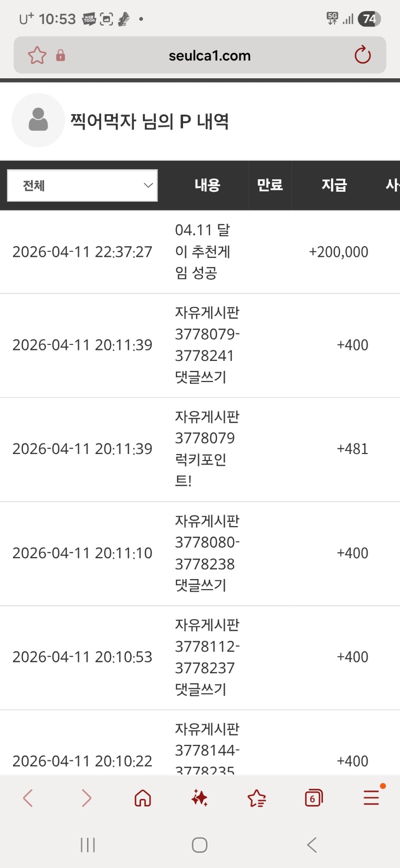
Task: Go back with browser back arrow
Action: pyautogui.click(x=28, y=798)
